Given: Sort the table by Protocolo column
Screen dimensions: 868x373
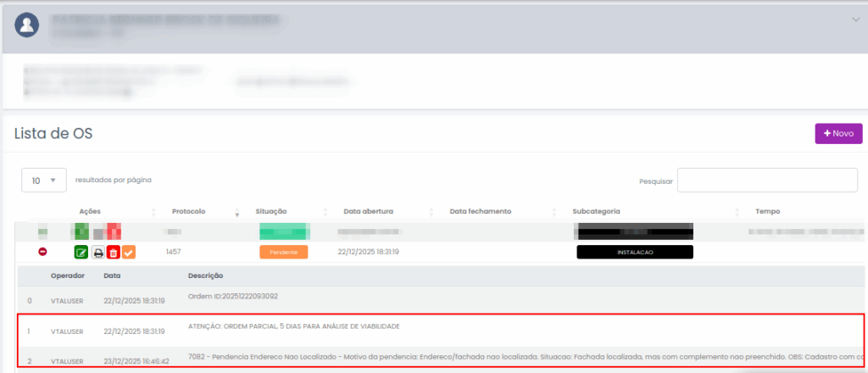Looking at the screenshot, I should [x=188, y=211].
